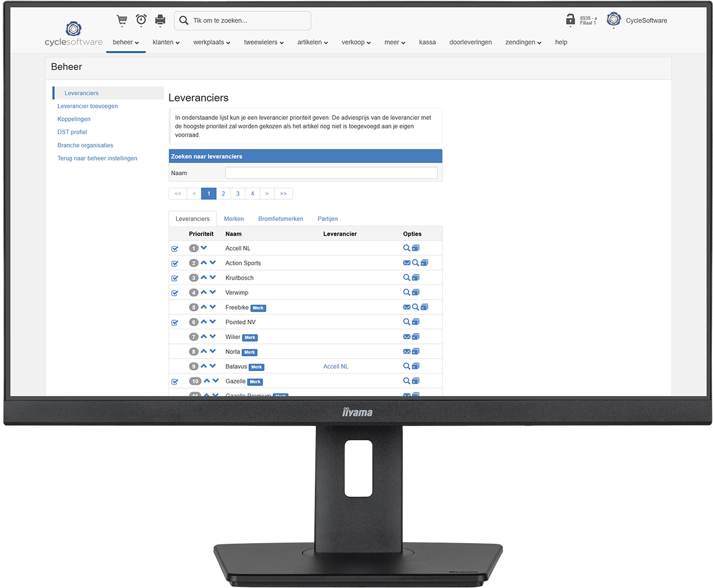Uncheck the Kruitbosch supplier checkbox
The image size is (713, 588).
click(174, 279)
